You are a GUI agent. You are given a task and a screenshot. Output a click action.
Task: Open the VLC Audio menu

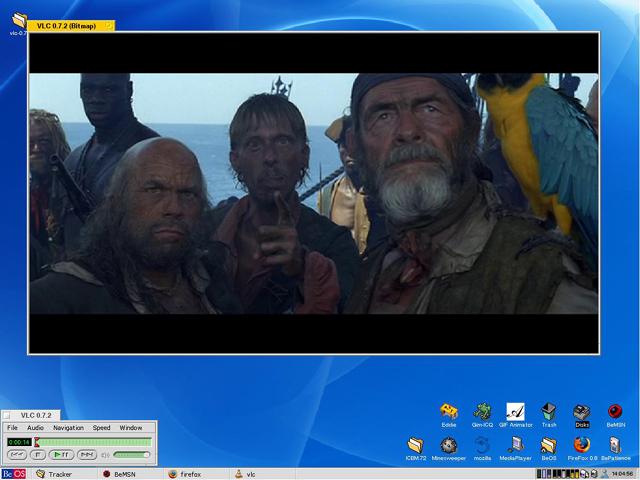(x=36, y=427)
